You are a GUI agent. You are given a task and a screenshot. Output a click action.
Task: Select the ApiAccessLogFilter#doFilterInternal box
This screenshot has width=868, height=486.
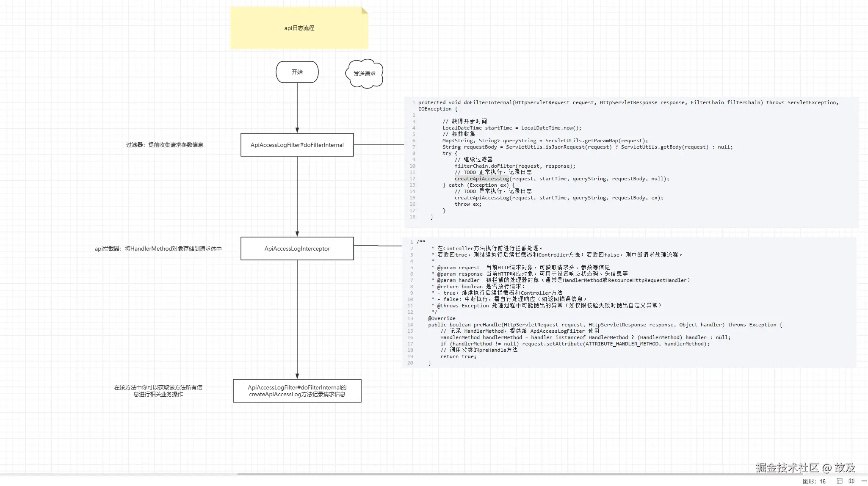click(x=297, y=145)
